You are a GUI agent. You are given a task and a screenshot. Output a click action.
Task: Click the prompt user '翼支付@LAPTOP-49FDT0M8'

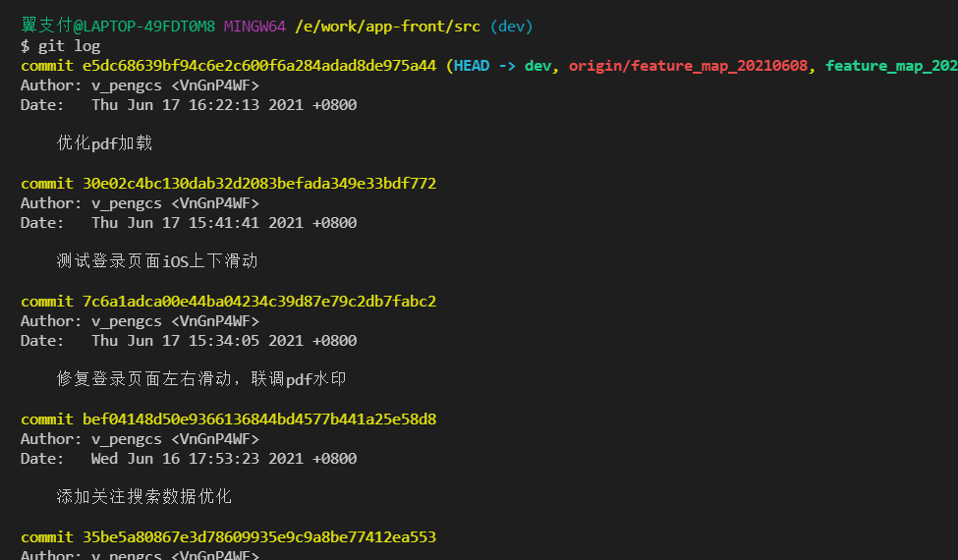point(118,27)
